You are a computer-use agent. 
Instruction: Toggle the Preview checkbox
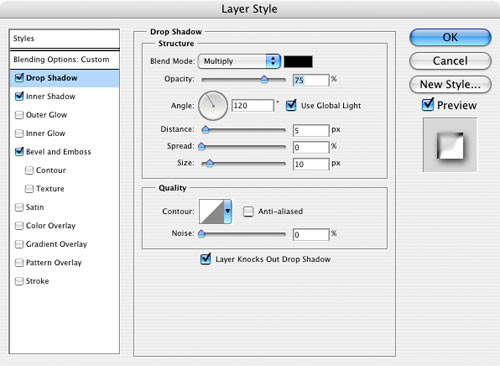(x=428, y=105)
